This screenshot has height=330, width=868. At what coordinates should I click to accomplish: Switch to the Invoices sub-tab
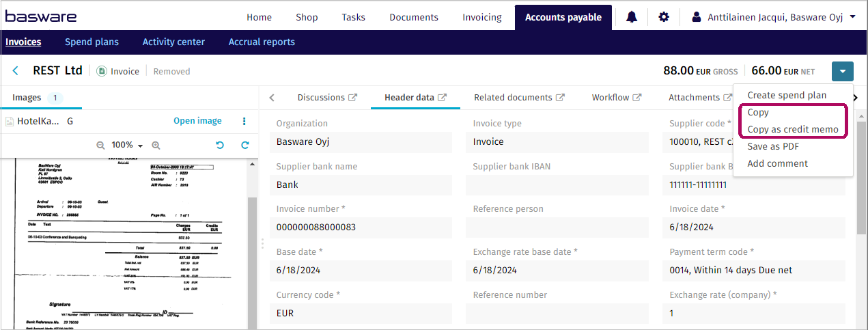[23, 42]
